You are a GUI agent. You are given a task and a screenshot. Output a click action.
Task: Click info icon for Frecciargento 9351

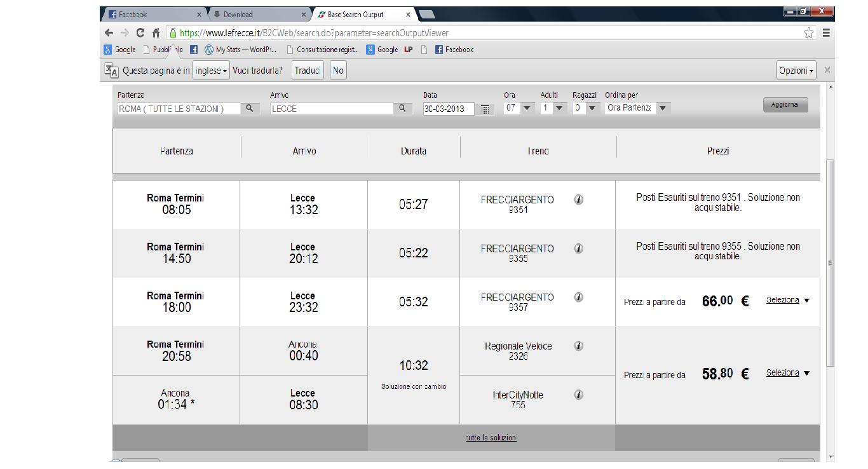[x=578, y=200]
